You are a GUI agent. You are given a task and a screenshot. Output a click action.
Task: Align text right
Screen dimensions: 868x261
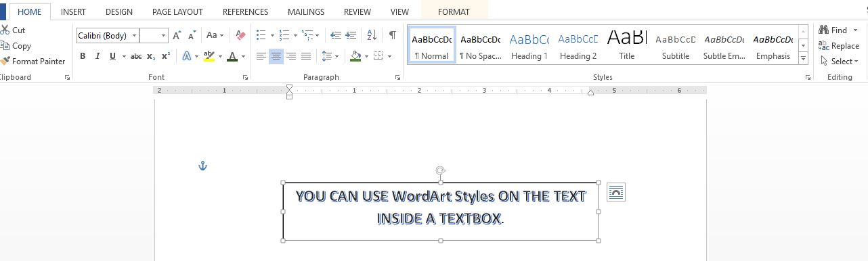pos(291,56)
